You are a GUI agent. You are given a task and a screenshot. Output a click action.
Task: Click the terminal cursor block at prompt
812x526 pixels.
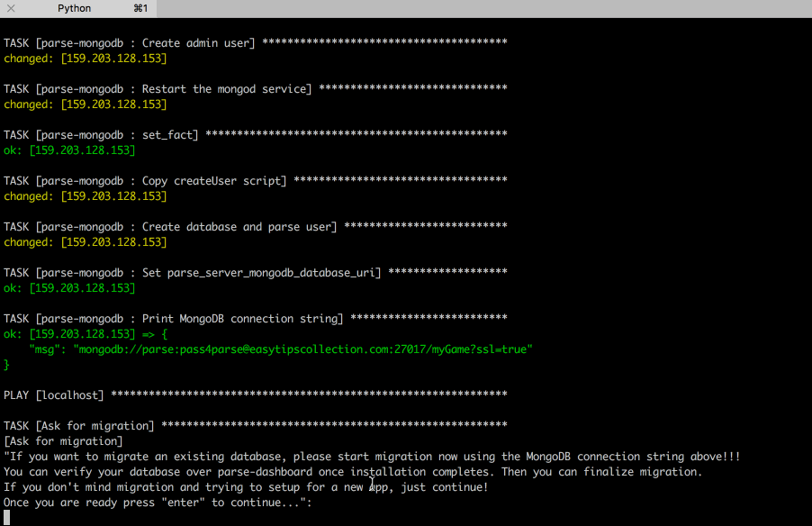[x=7, y=517]
